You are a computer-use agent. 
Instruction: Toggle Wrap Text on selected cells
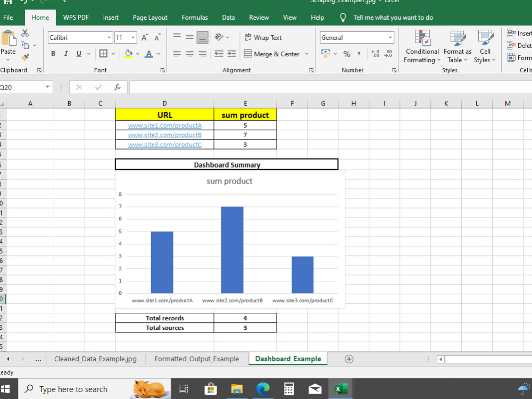[263, 37]
